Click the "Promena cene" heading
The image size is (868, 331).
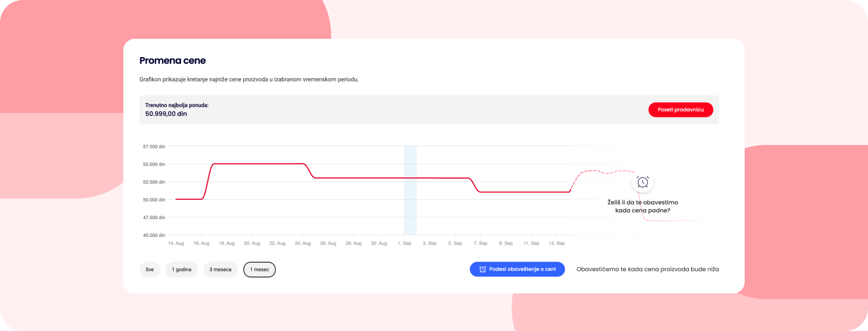(x=172, y=60)
